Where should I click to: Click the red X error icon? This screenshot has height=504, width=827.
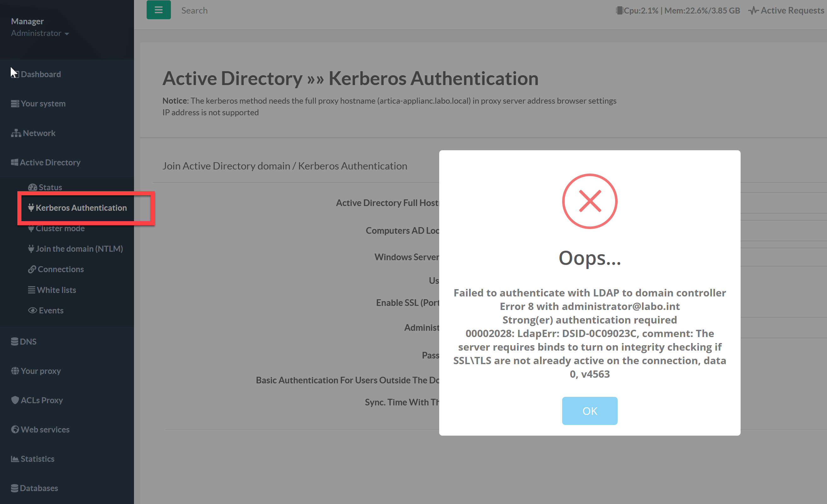pyautogui.click(x=589, y=201)
